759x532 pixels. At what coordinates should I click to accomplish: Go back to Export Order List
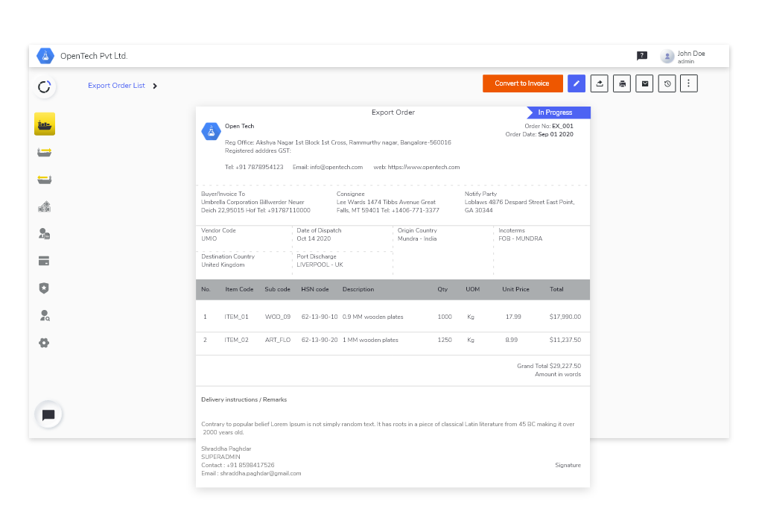coord(116,86)
